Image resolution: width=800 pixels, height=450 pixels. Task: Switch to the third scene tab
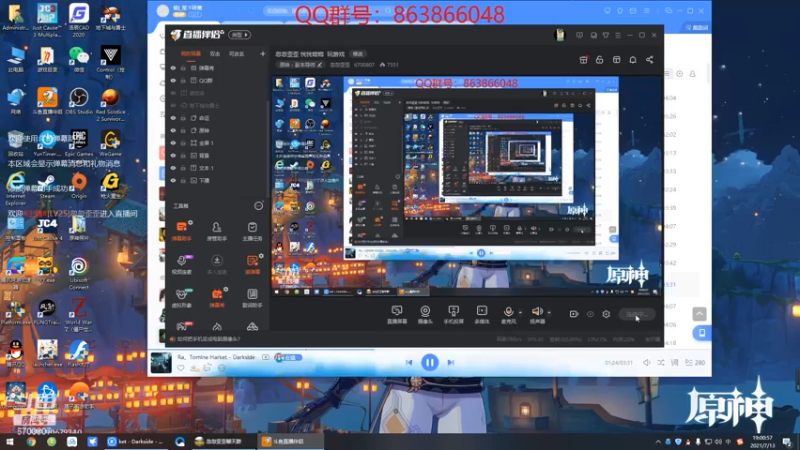(x=236, y=54)
